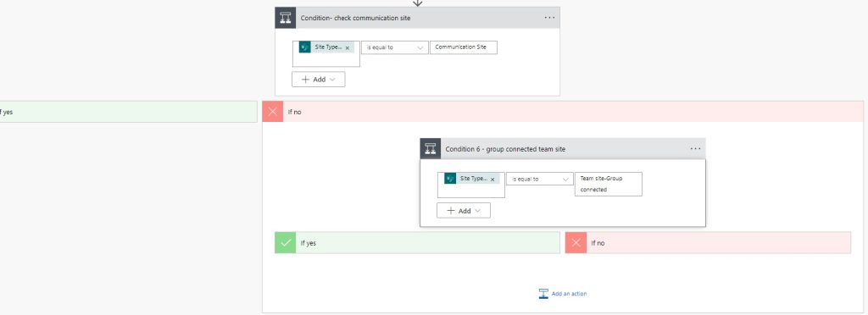Open 'is equal to' dropdown in Condition 6
This screenshot has width=868, height=315.
[540, 179]
